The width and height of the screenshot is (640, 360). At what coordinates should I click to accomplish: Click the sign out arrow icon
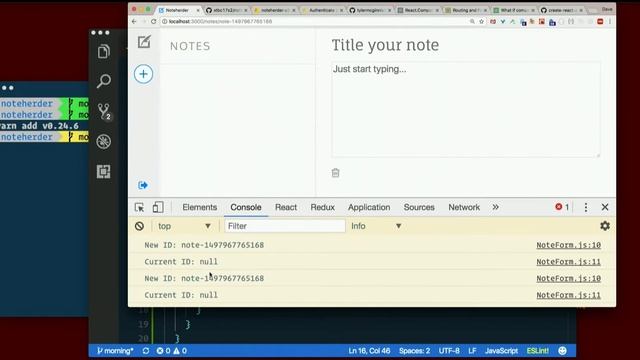pyautogui.click(x=143, y=185)
